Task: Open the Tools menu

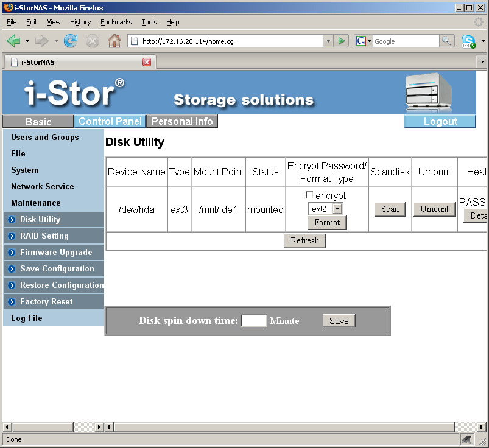Action: pyautogui.click(x=149, y=22)
